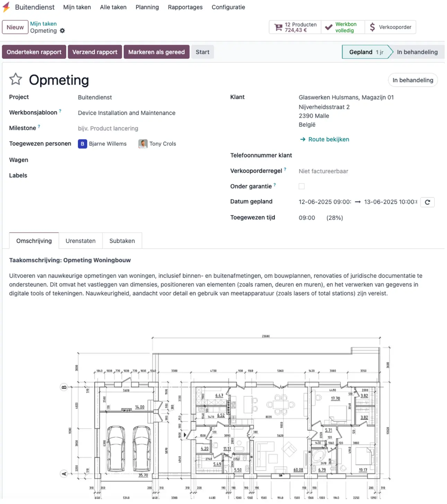Open the 12 Producten cart button
This screenshot has height=504, width=447.
point(295,27)
